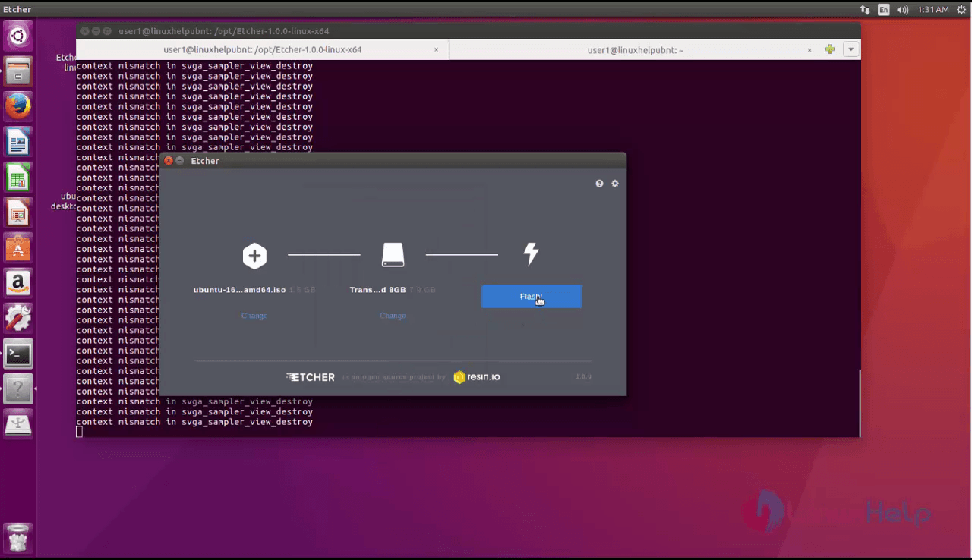Click the drive icon in Etcher
Screen dimensions: 972x560
pos(393,255)
